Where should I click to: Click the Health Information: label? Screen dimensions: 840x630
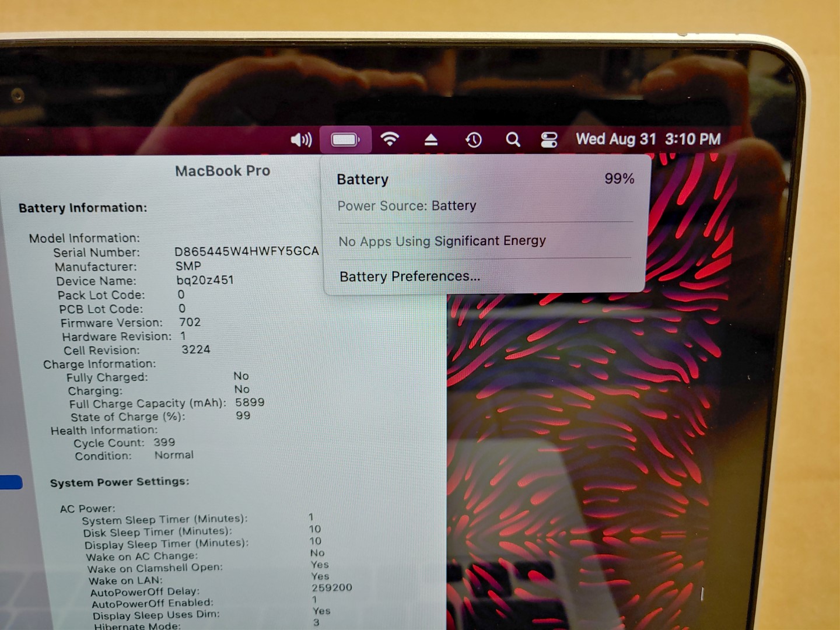click(104, 430)
